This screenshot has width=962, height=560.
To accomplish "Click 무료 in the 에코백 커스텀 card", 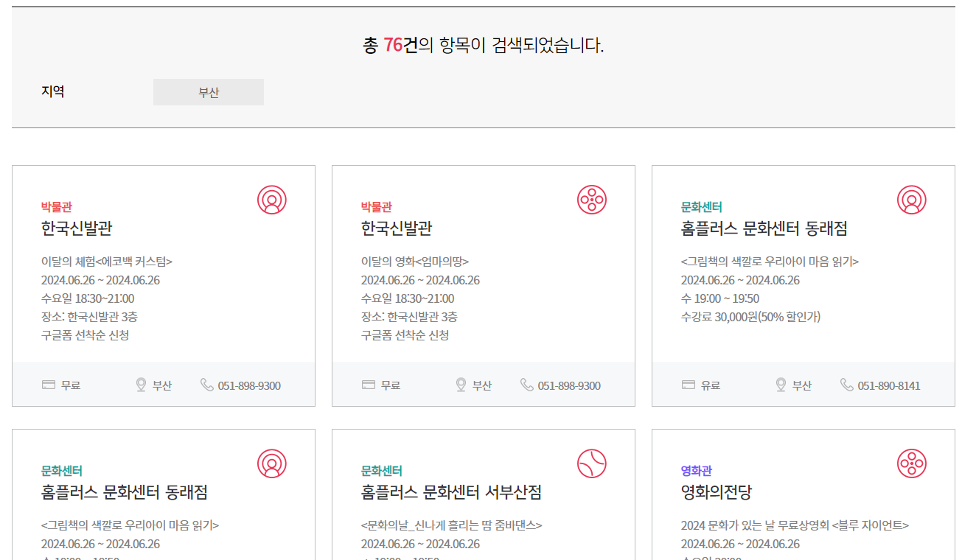I will click(x=71, y=385).
